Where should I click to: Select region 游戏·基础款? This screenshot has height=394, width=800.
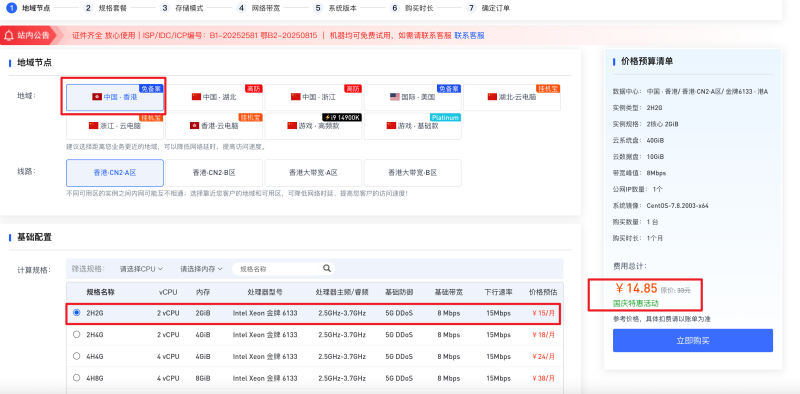pyautogui.click(x=412, y=126)
